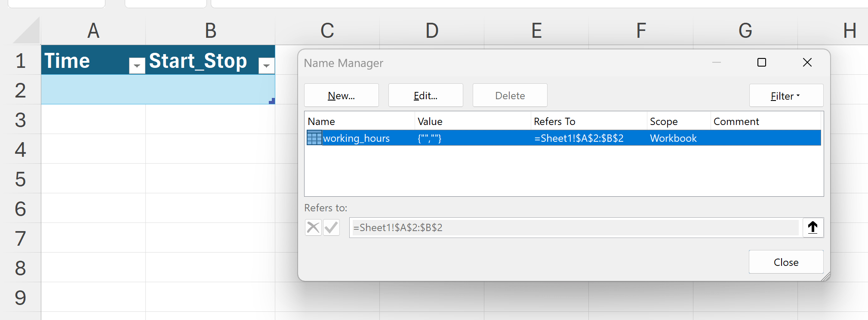Click the select-all corner triangle
The width and height of the screenshot is (868, 320).
click(x=27, y=30)
